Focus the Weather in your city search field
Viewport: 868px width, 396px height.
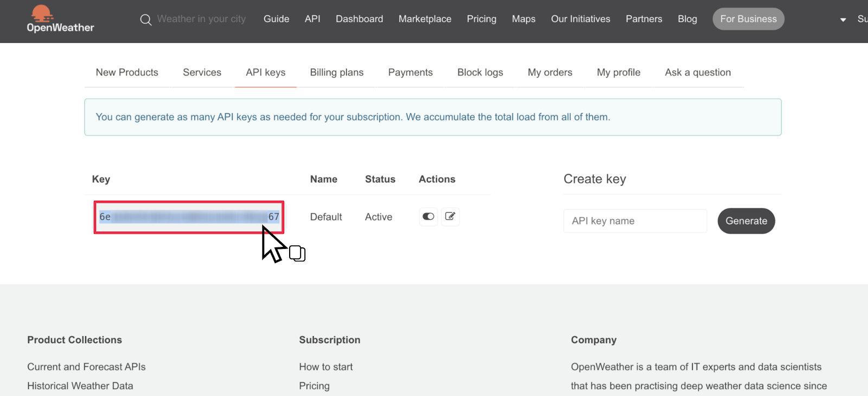click(x=201, y=19)
